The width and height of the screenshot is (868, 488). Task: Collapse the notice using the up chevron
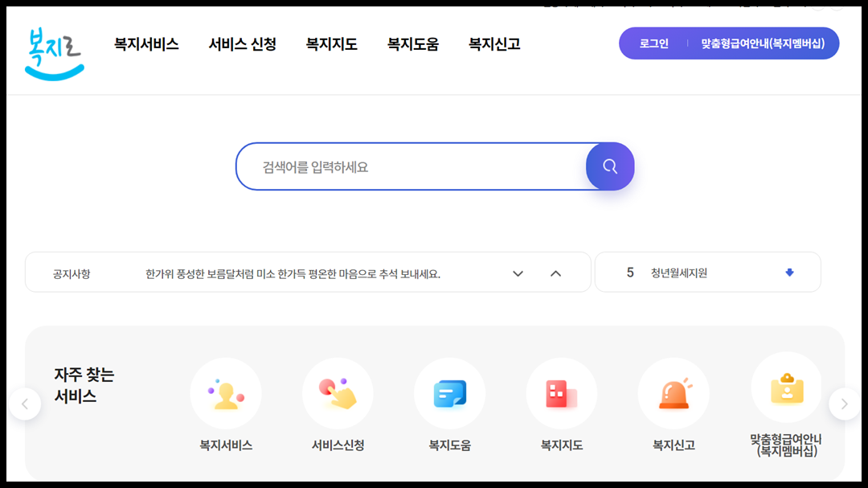(556, 273)
